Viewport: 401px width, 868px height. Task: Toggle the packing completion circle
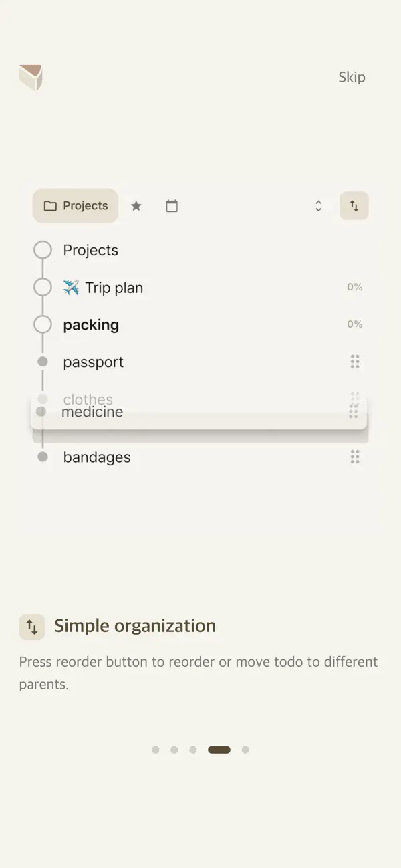click(42, 324)
